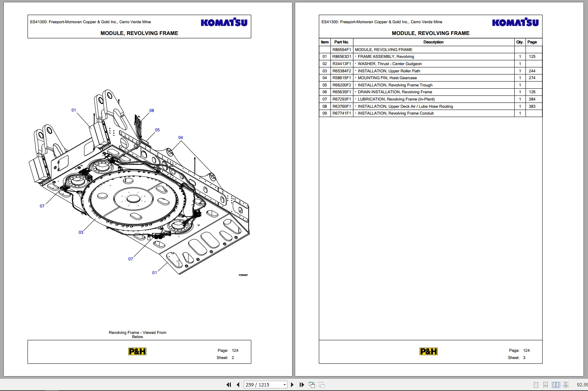
Task: Click the ES41300 header text on right page
Action: tap(382, 22)
